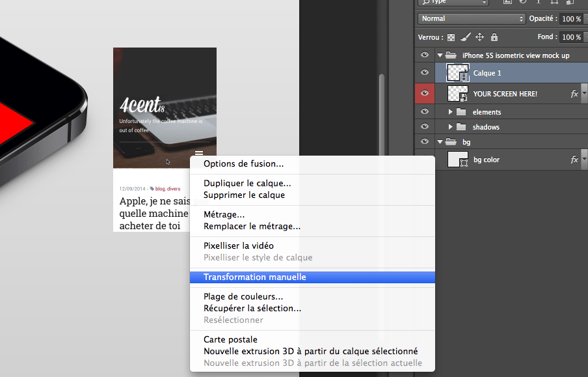Hide the shadows group
Screen dimensions: 588x377
(425, 126)
